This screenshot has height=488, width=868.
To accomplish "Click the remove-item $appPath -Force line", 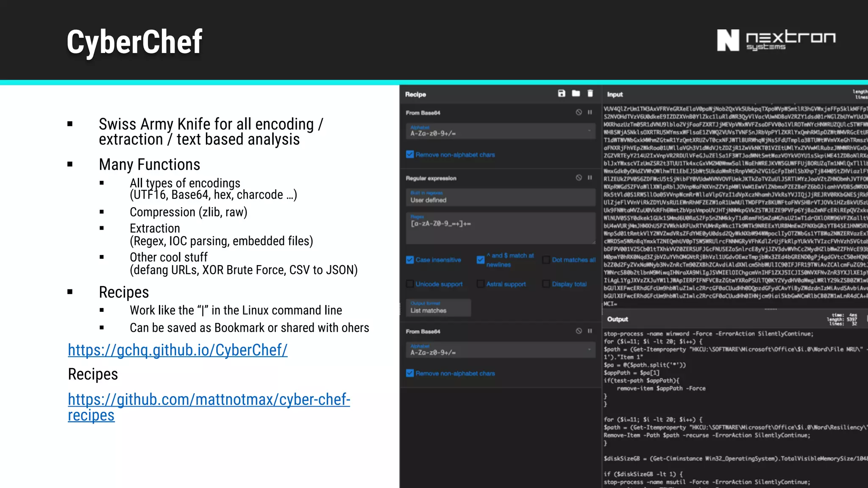I will tap(661, 388).
